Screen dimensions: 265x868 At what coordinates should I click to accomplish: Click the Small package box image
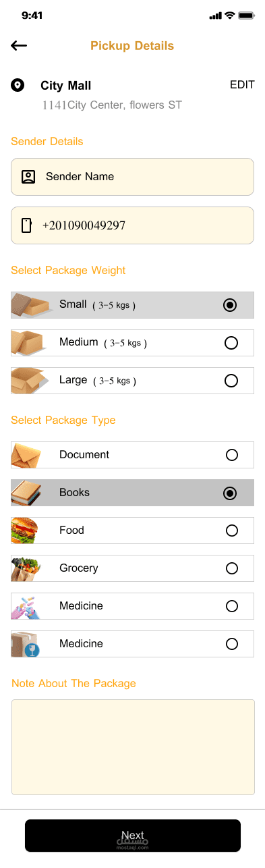tap(31, 305)
